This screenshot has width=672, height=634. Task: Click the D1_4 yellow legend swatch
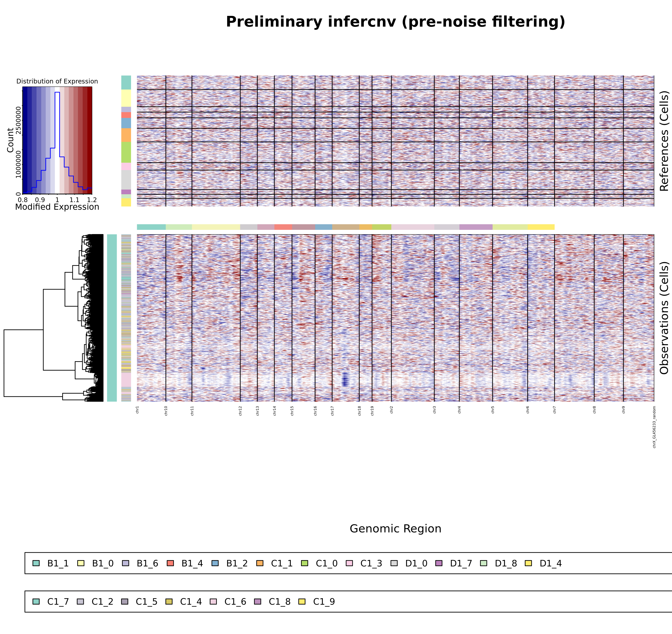[528, 563]
